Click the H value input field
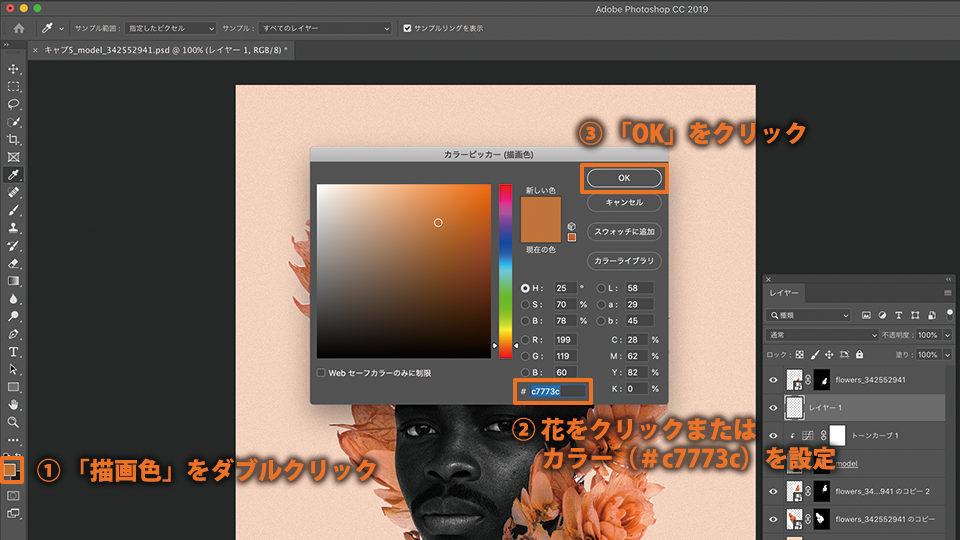The width and height of the screenshot is (960, 540). coord(565,288)
